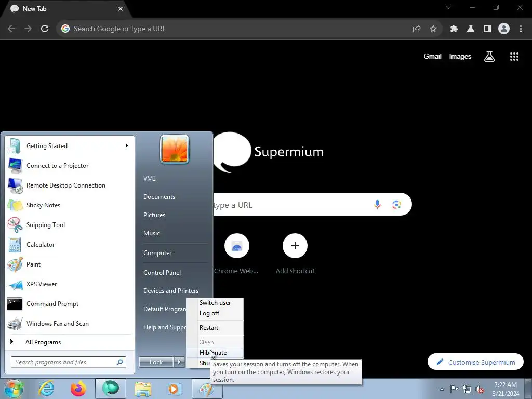Image resolution: width=532 pixels, height=399 pixels.
Task: Choose Restart in power menu
Action: (215, 328)
